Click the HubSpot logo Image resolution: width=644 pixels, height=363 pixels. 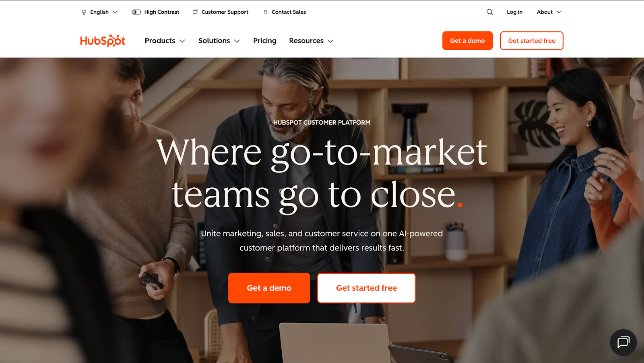click(103, 41)
